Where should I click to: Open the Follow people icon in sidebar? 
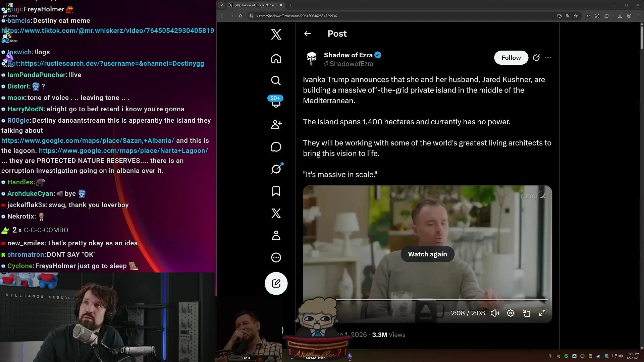[276, 125]
